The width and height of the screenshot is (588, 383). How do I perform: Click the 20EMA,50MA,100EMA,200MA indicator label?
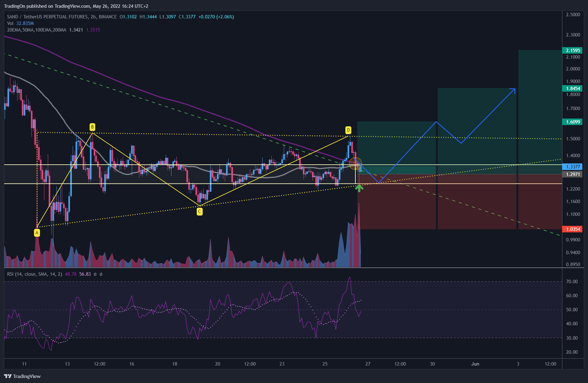click(37, 30)
